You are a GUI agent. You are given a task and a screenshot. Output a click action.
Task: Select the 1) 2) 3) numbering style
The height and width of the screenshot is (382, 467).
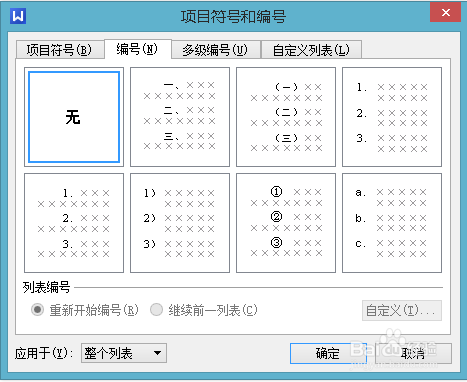180,223
